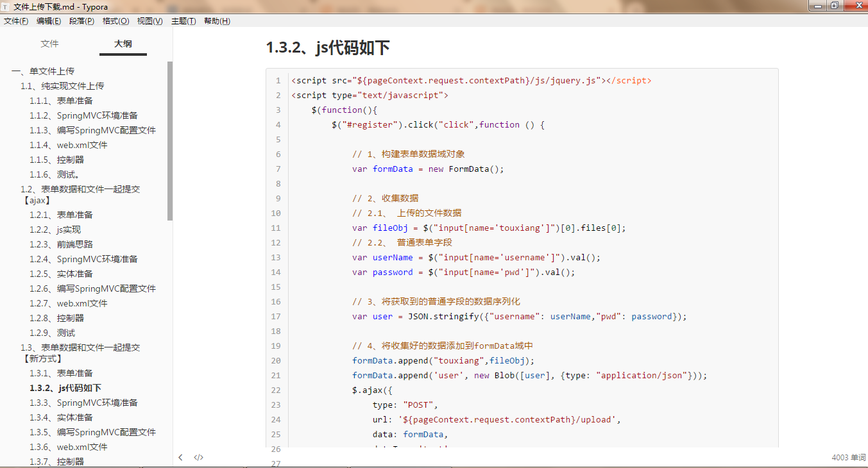Click the line formData.append("touxiang",fileObj);
Viewport: 868px width, 468px height.
[x=443, y=361]
